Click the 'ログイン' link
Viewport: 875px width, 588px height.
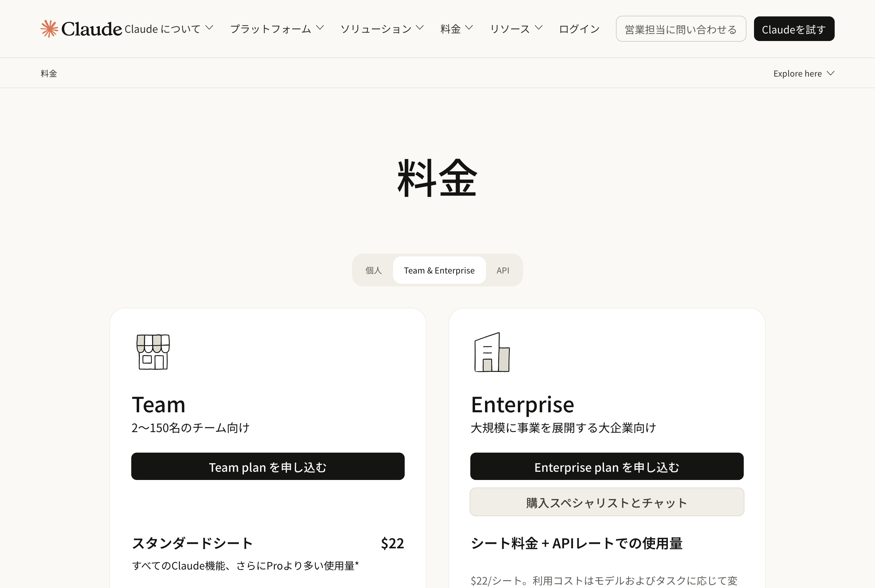click(x=579, y=29)
